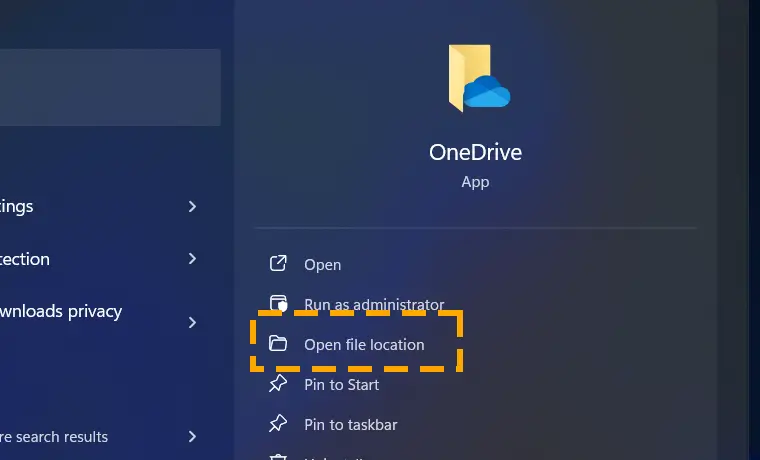Click the Pin to taskbar pin icon

(278, 424)
